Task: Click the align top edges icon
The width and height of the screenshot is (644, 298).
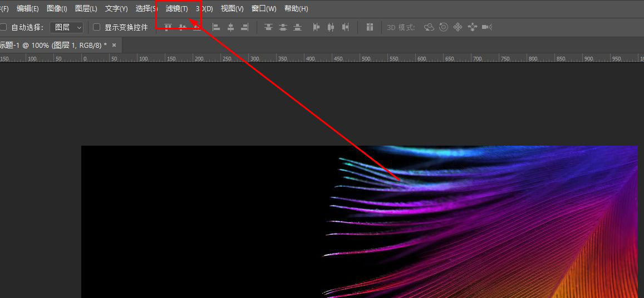Action: pyautogui.click(x=168, y=27)
